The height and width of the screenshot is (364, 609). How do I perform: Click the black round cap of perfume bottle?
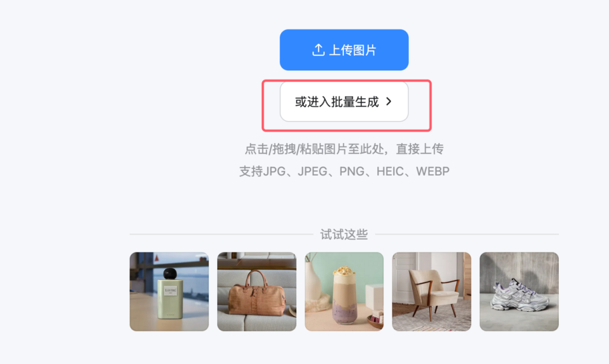point(170,273)
